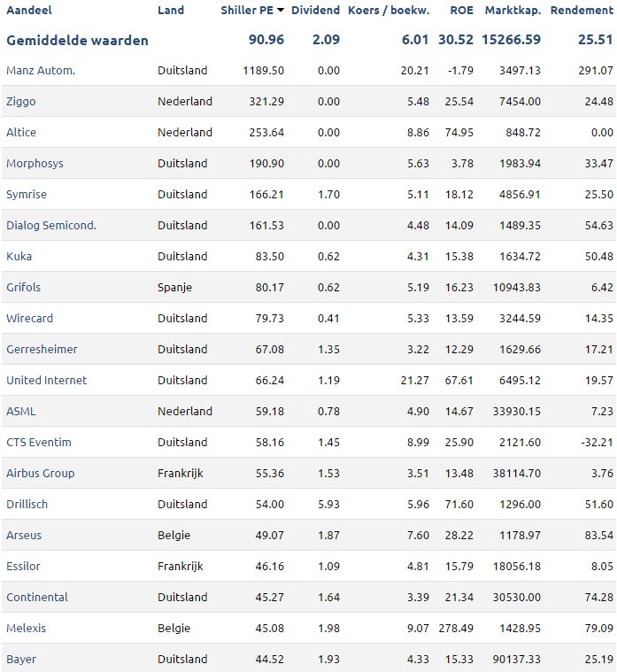Open Morphosys stock details

tap(35, 163)
